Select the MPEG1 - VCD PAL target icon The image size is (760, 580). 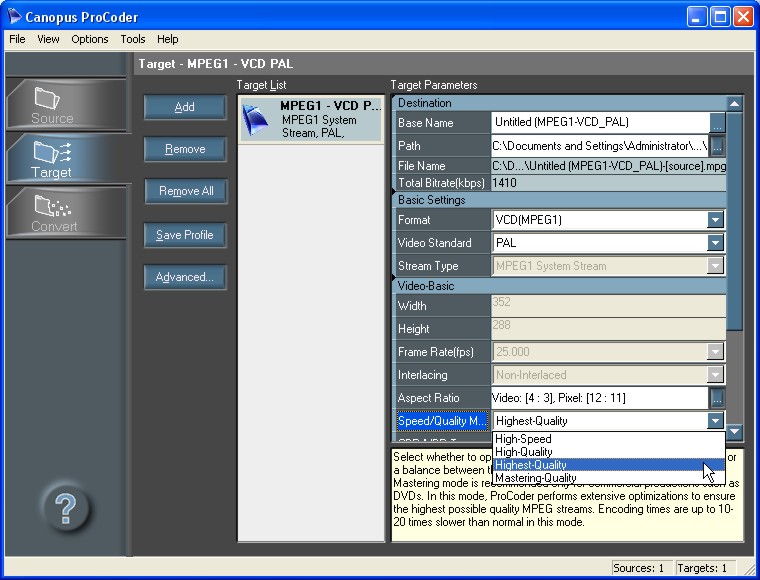tap(255, 120)
